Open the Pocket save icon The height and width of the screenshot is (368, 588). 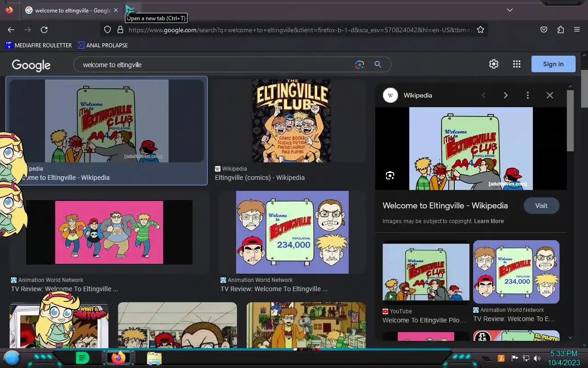tap(544, 29)
